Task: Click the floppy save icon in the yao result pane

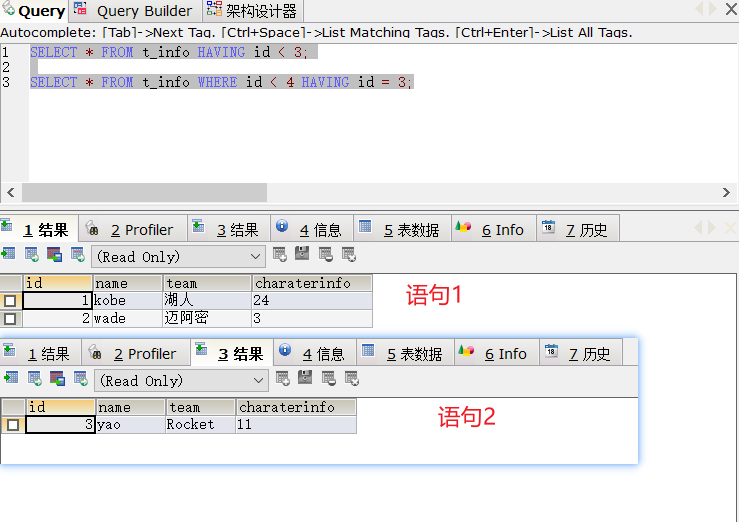Action: tap(305, 377)
